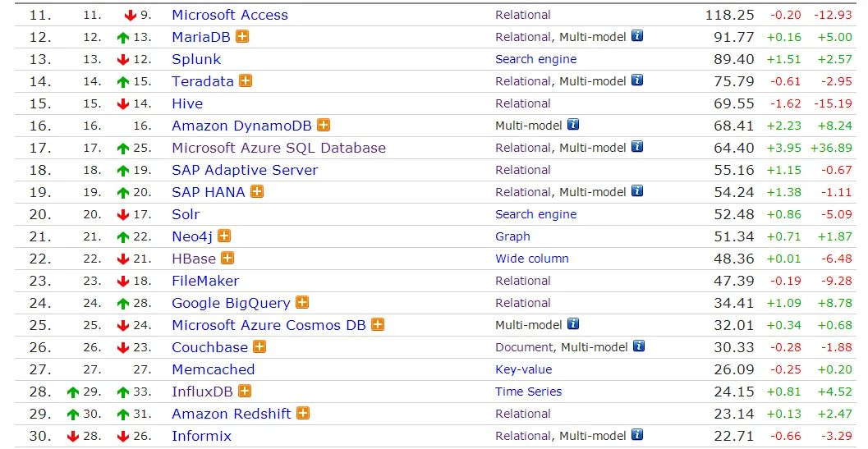Click the plus icon next to SAP HANA

256,191
